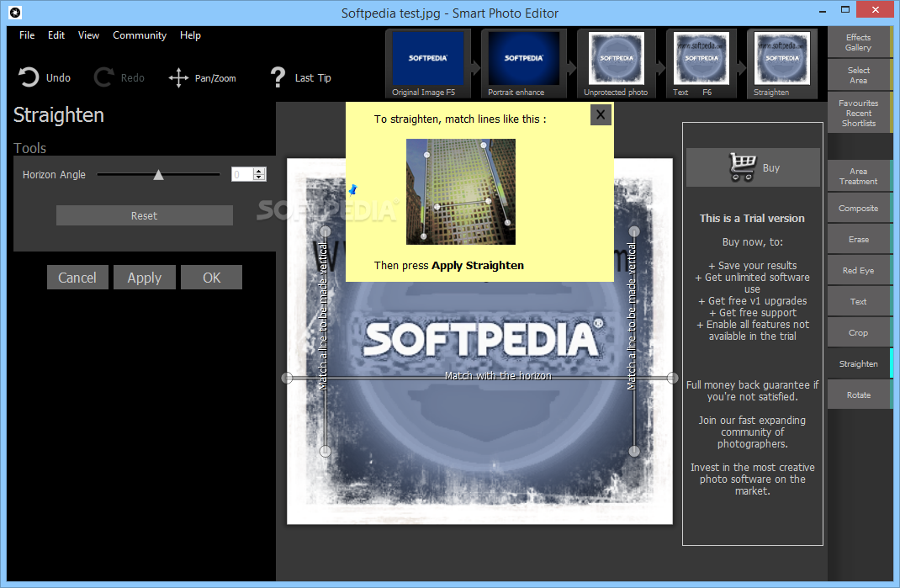Click 'Match with the horizon' label
Screen dimensions: 900x588
pyautogui.click(x=498, y=375)
